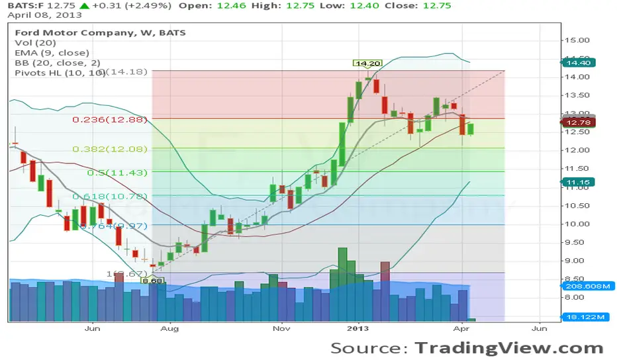
Task: Click the 18.122M volume tag
Action: (587, 317)
